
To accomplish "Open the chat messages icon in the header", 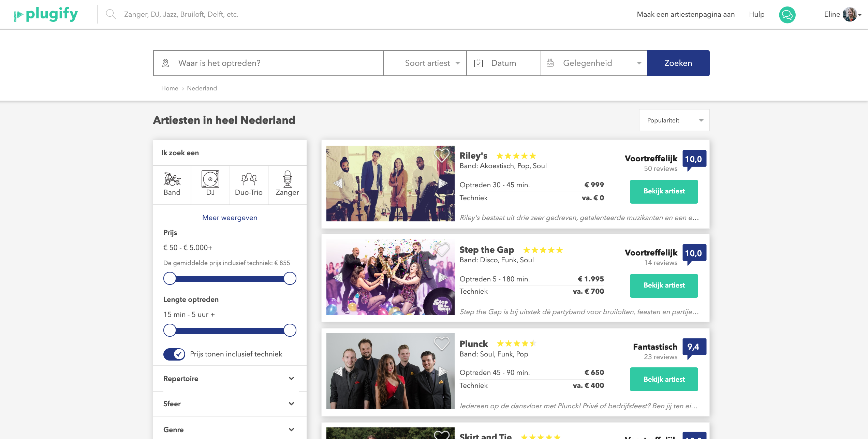I will pos(788,14).
